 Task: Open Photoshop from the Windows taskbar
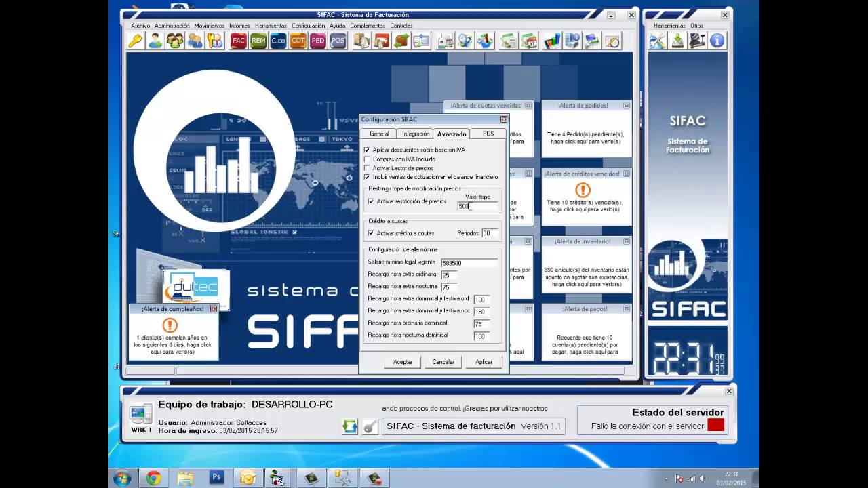[216, 477]
